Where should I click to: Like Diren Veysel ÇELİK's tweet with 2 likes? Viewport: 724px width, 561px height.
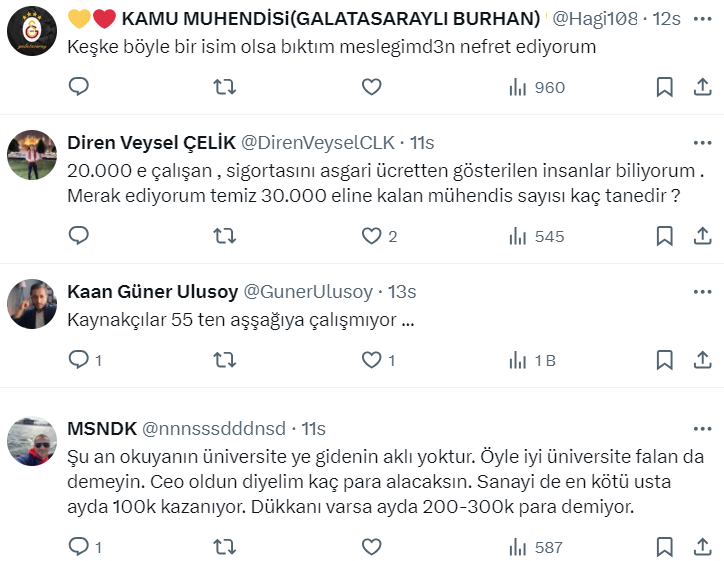[x=372, y=236]
